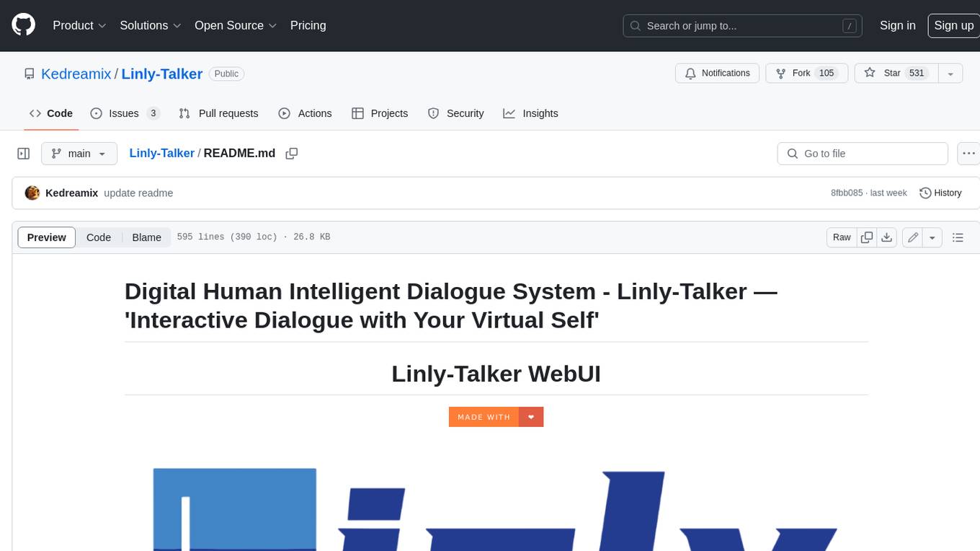Screen dimensions: 980x551
Task: Select the Blame view
Action: tap(146, 237)
